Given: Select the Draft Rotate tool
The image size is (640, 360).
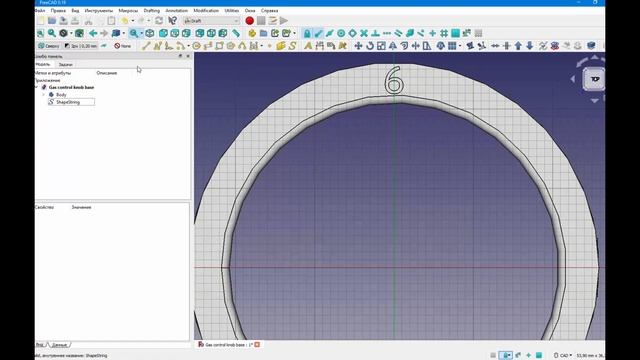Looking at the screenshot, I should [370, 46].
